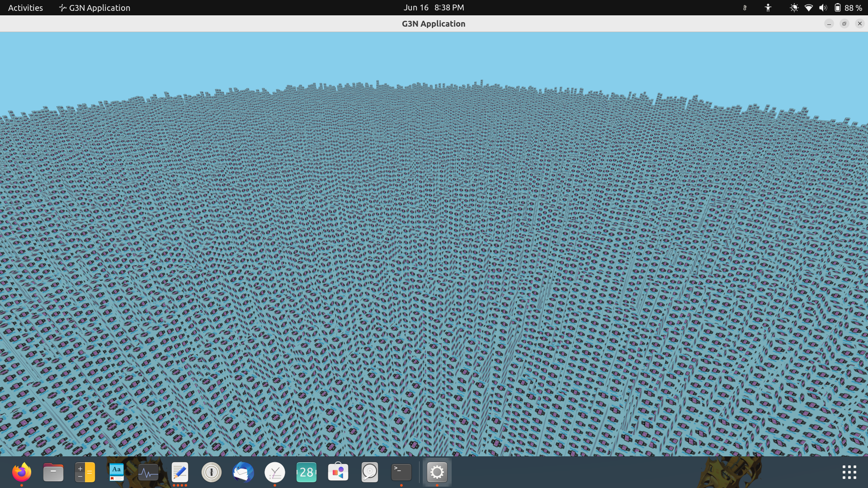Open the Terminal from dock
The width and height of the screenshot is (868, 488).
tap(401, 473)
